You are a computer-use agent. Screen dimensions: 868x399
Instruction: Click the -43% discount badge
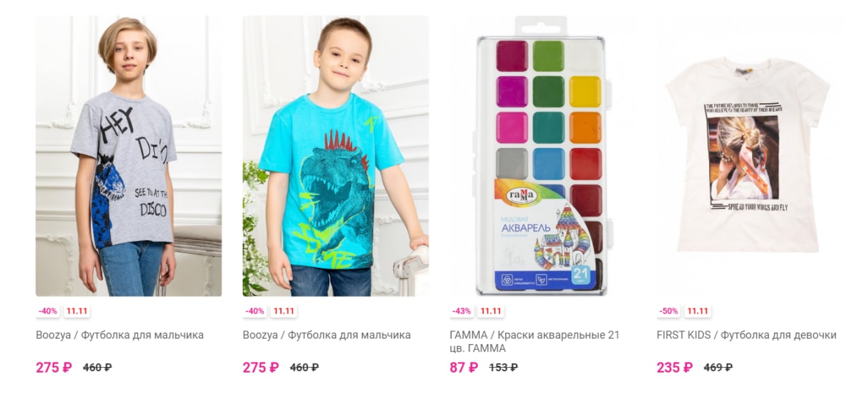(462, 311)
